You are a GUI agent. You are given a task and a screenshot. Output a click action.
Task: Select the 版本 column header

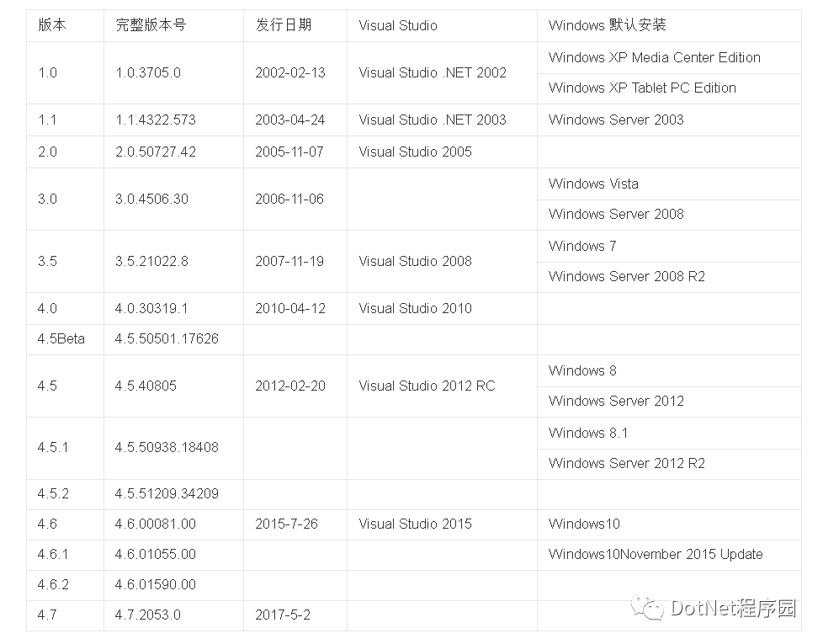click(x=65, y=26)
